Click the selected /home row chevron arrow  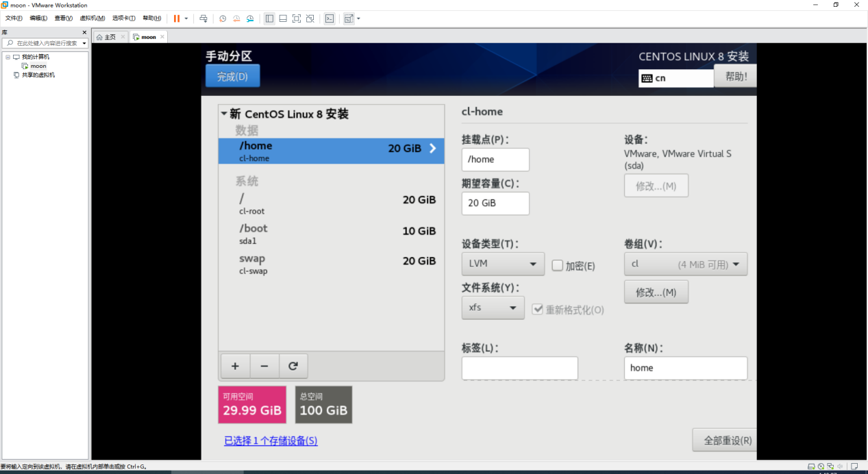coord(432,148)
